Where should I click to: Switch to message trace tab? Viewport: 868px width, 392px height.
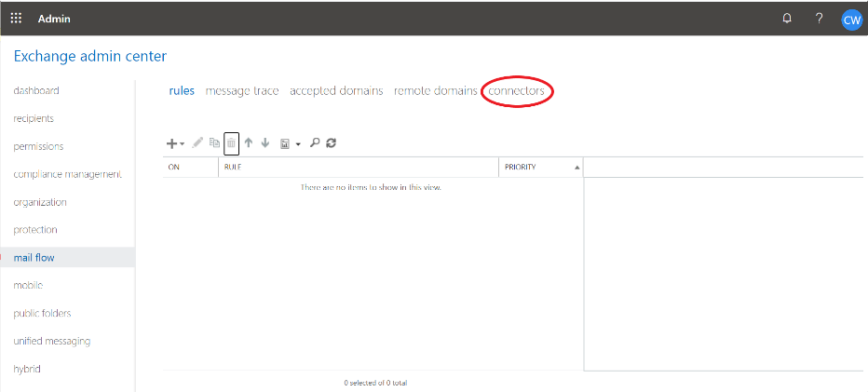[x=242, y=91]
